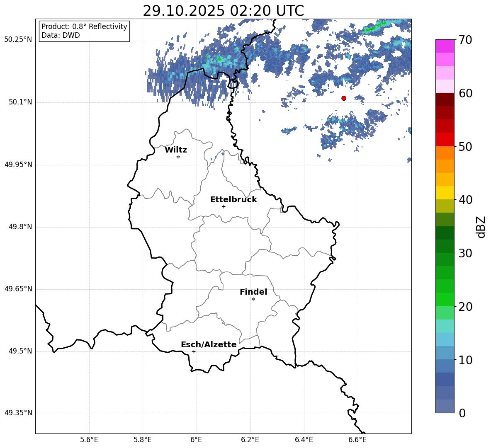Click the orange colorbar segment below 50

pyautogui.click(x=445, y=153)
